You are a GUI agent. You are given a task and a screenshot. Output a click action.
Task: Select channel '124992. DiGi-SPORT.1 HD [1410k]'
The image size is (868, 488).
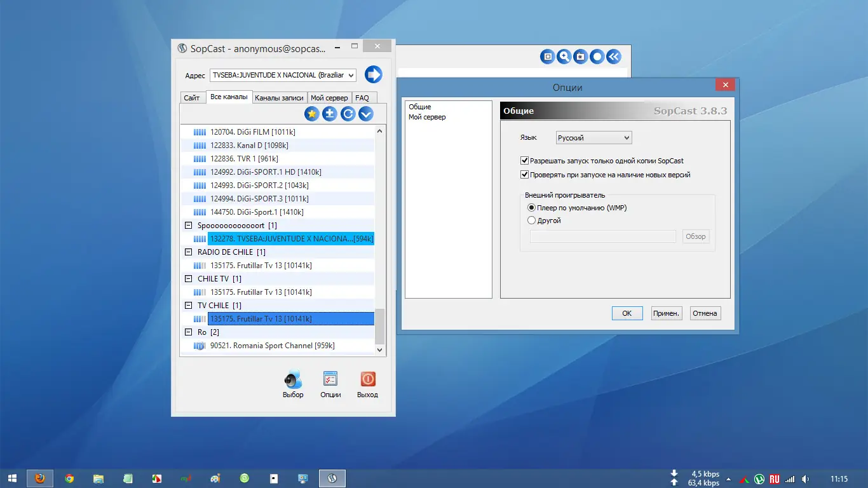point(266,172)
